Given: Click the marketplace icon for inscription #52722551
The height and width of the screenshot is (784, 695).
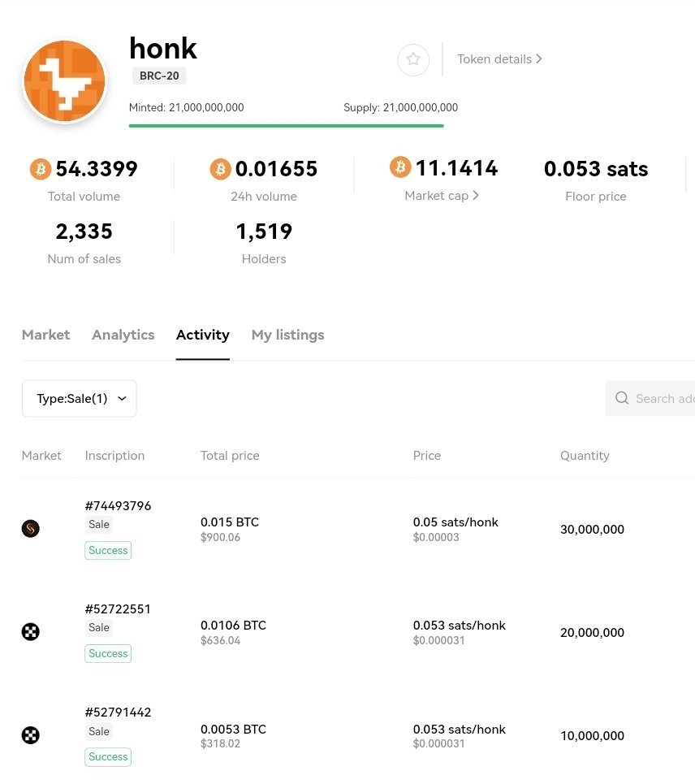Looking at the screenshot, I should [31, 632].
